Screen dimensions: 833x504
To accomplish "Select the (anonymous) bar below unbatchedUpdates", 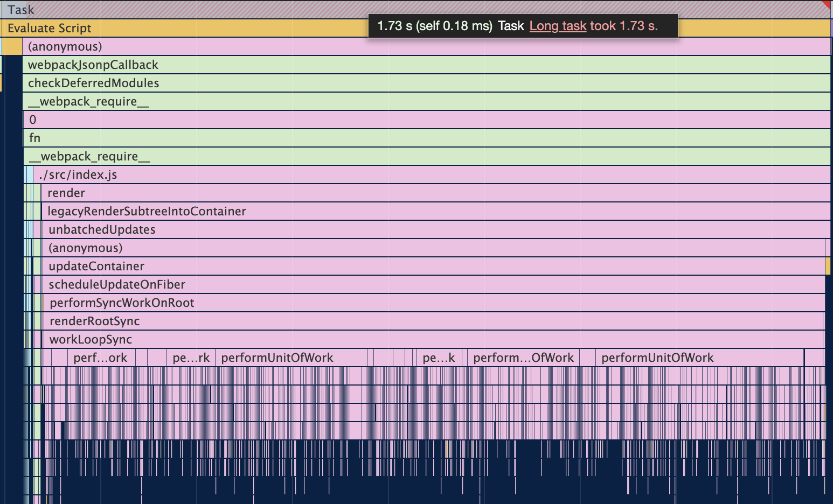I will (x=434, y=248).
